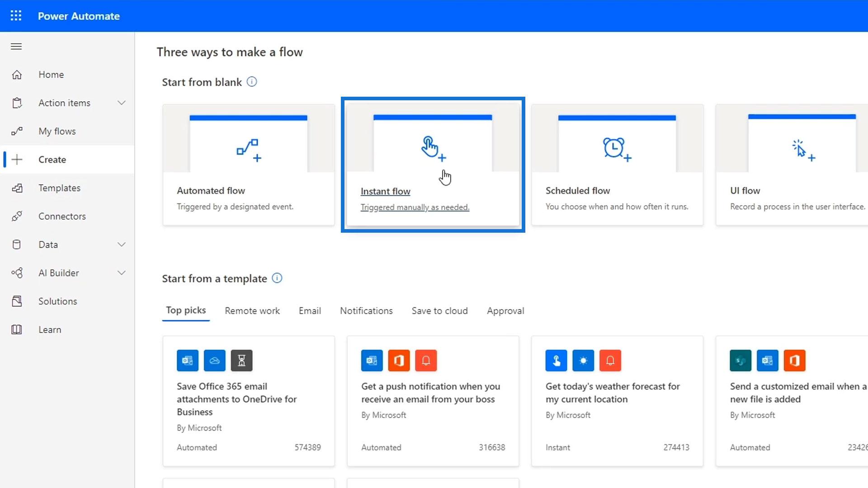Click the My flows icon
This screenshot has width=868, height=488.
[17, 131]
